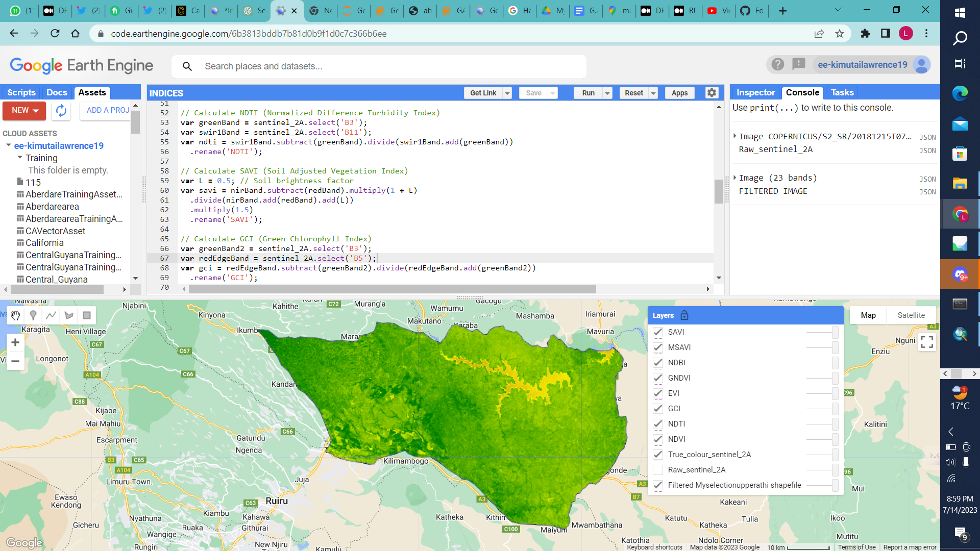980x551 pixels.
Task: Enable the Raw_sentinel_2A layer
Action: click(658, 470)
